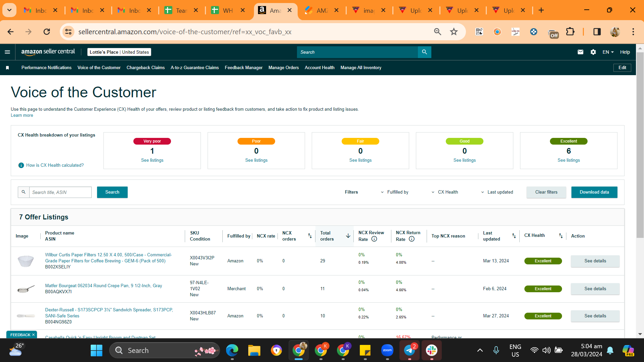Open Account Health menu item
This screenshot has height=362, width=644.
point(319,68)
